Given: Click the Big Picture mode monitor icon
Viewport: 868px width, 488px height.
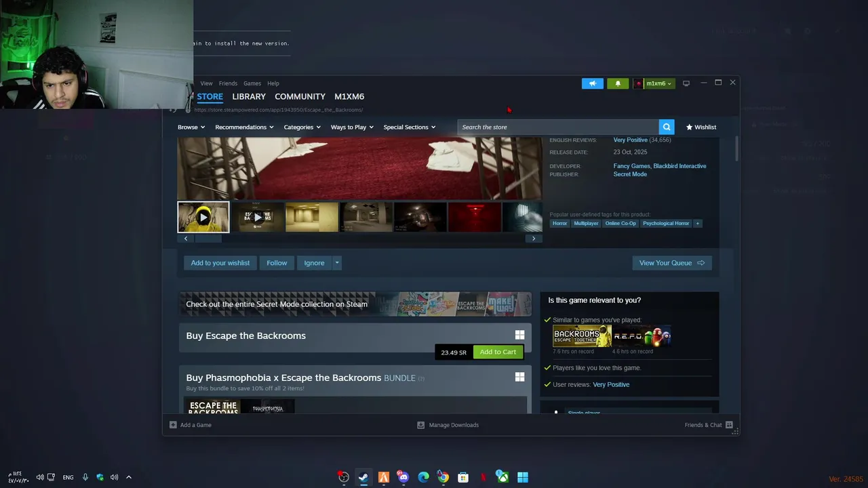Looking at the screenshot, I should pyautogui.click(x=686, y=83).
